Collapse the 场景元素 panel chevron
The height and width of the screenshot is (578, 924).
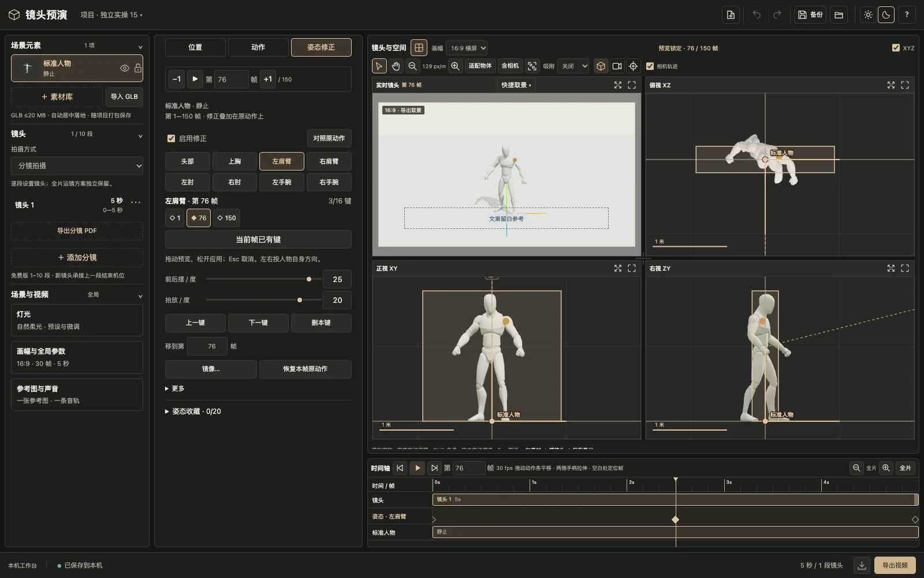tap(140, 47)
